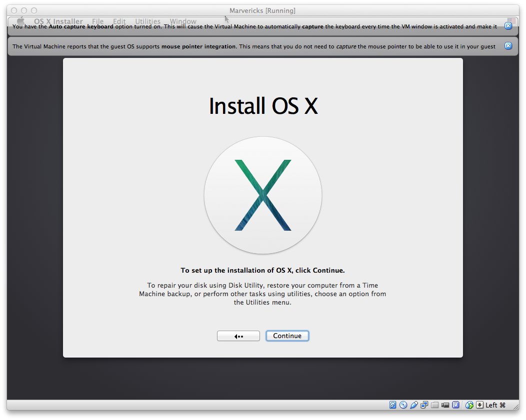Open the Edit menu
Viewport: 526px width, 420px height.
click(119, 21)
